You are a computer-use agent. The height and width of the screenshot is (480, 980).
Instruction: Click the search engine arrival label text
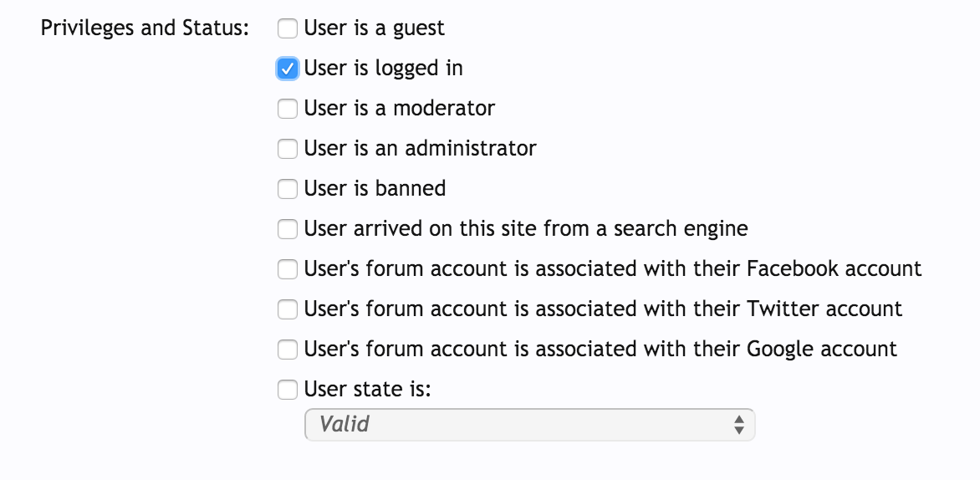[x=525, y=228]
